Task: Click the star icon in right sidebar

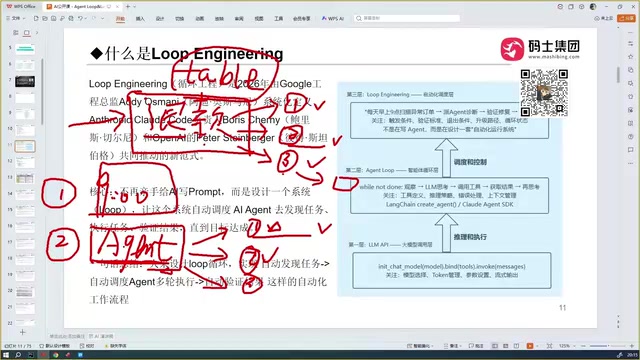Action: pos(631,56)
